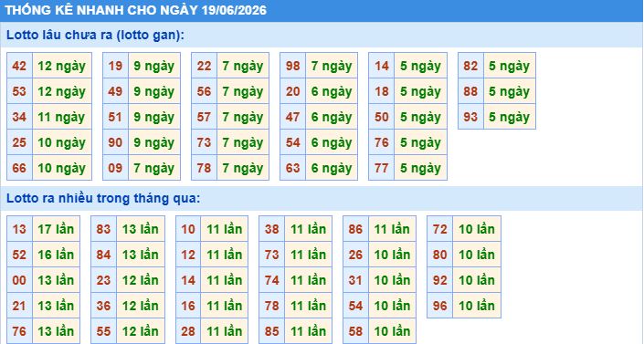This screenshot has height=344, width=644.
Task: Click lotto number 51 in the gan table
Action: (115, 117)
